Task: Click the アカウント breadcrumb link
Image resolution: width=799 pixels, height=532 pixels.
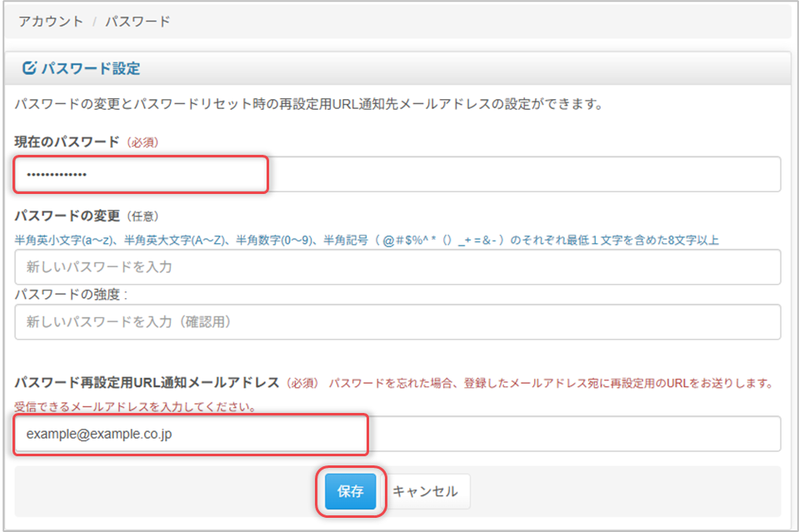Action: (51, 22)
